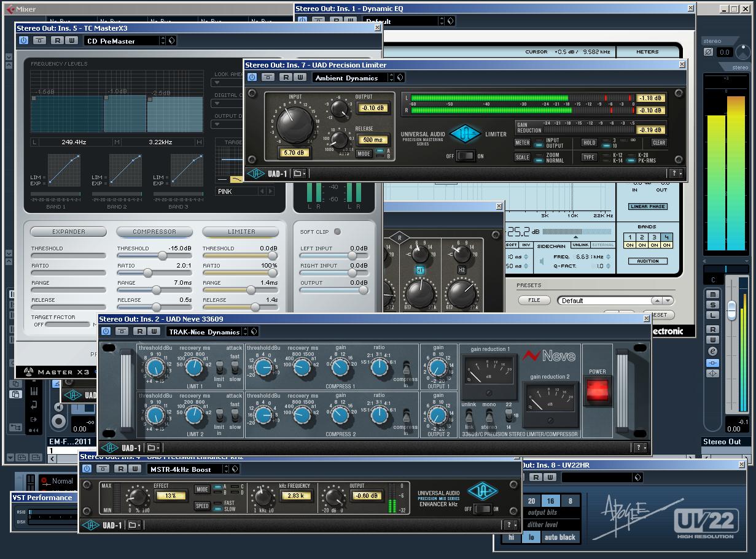Image resolution: width=756 pixels, height=559 pixels.
Task: Toggle power icon of UAD Precision Limiter
Action: 252,77
